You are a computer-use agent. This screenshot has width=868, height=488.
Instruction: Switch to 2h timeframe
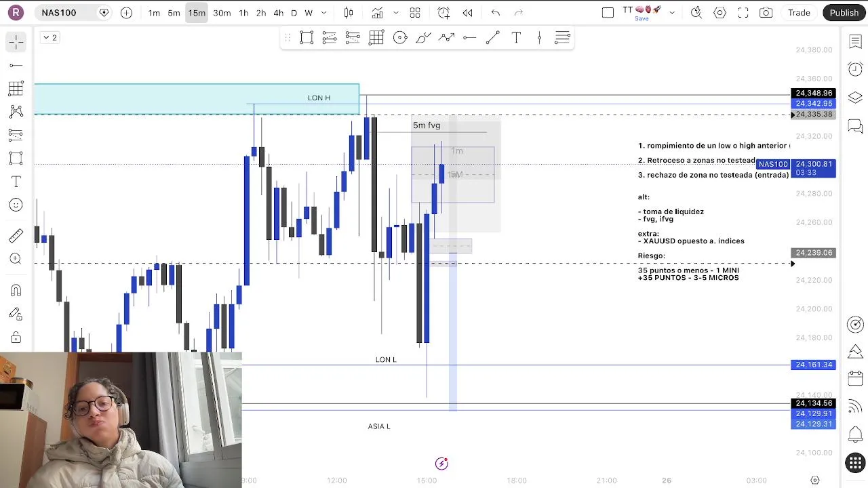(x=261, y=13)
